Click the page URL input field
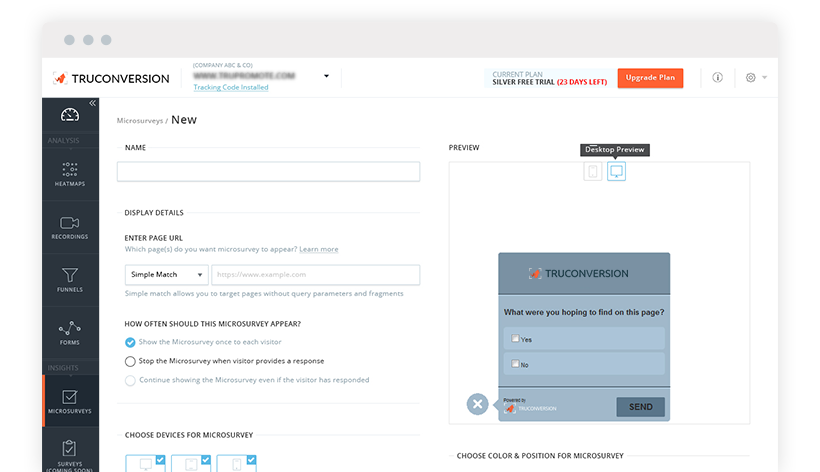 315,275
